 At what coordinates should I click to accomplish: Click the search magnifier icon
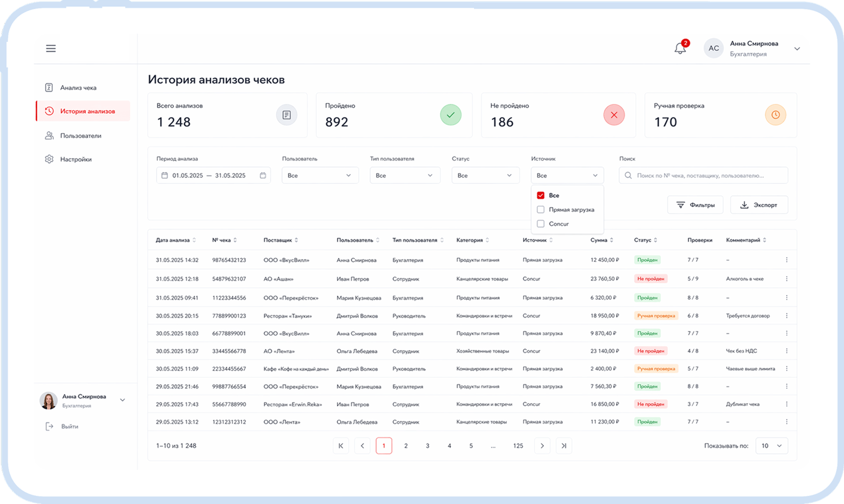(628, 175)
